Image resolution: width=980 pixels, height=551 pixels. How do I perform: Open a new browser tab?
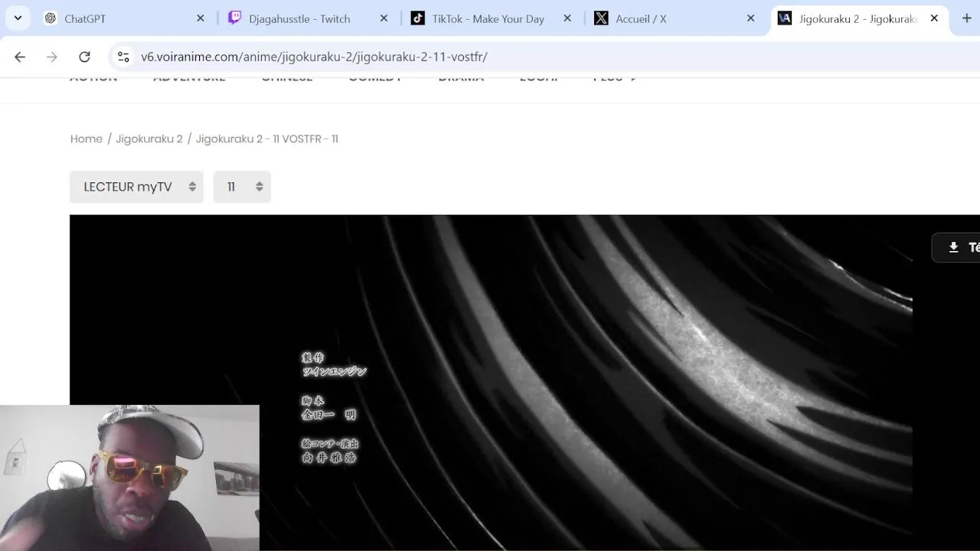coord(966,18)
